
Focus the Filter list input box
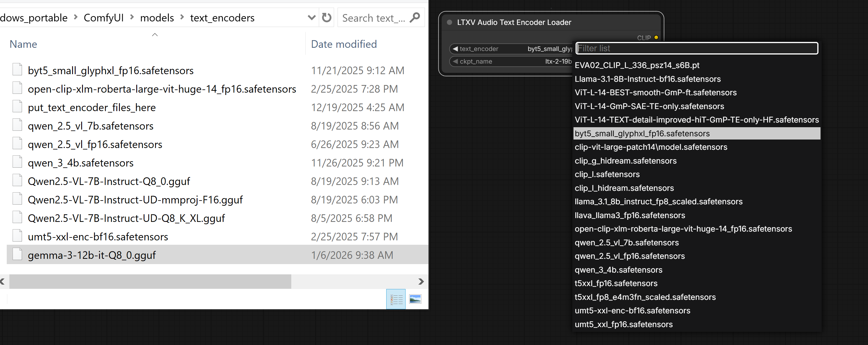click(696, 49)
